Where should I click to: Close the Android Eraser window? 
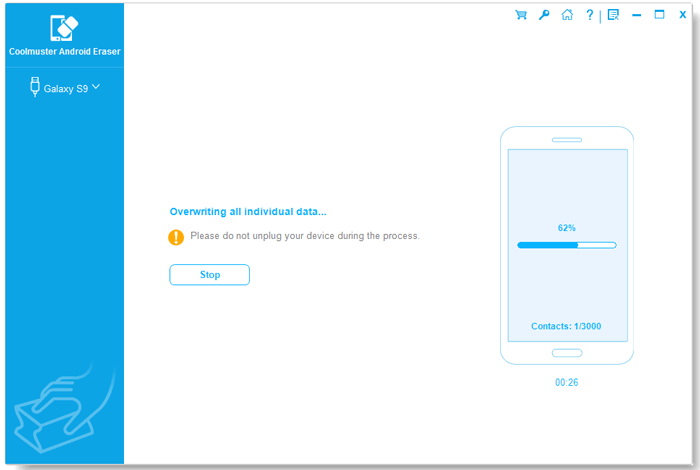point(683,15)
